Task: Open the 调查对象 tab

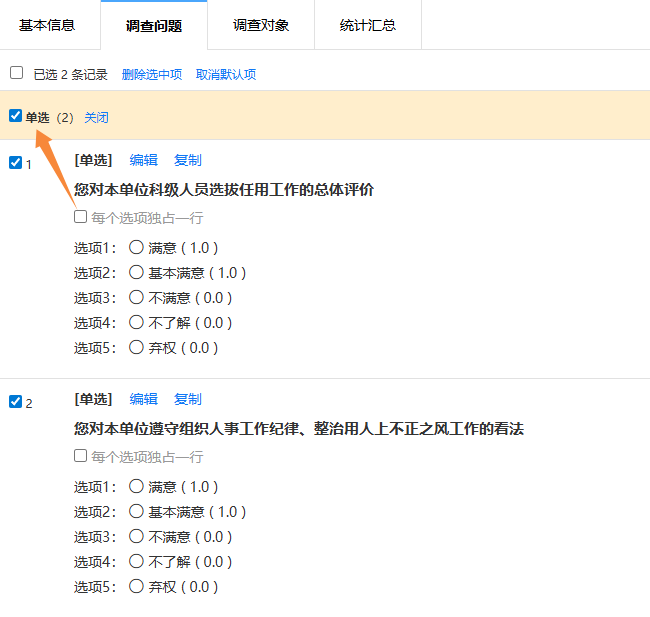Action: (x=261, y=25)
